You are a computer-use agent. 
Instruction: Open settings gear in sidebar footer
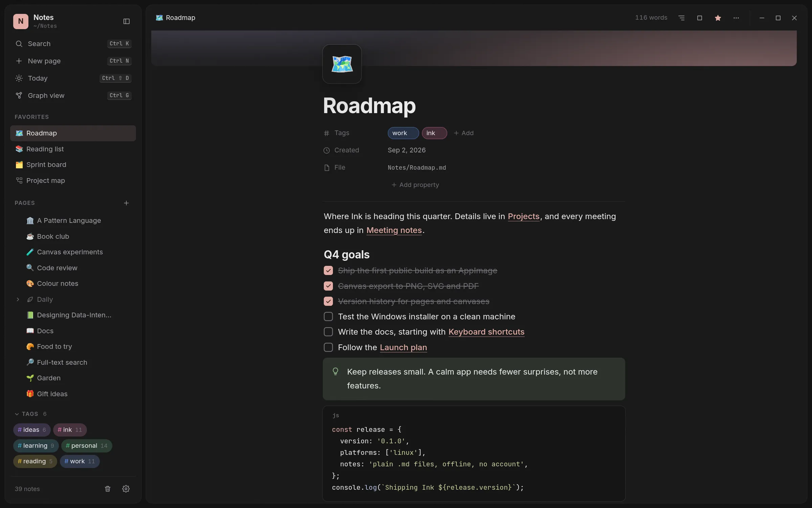126,489
